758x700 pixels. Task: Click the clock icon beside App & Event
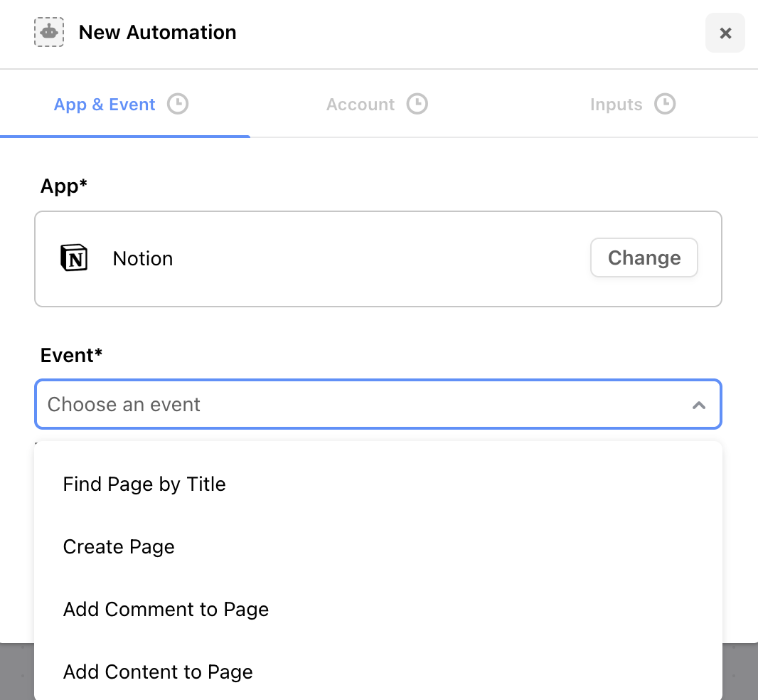178,104
